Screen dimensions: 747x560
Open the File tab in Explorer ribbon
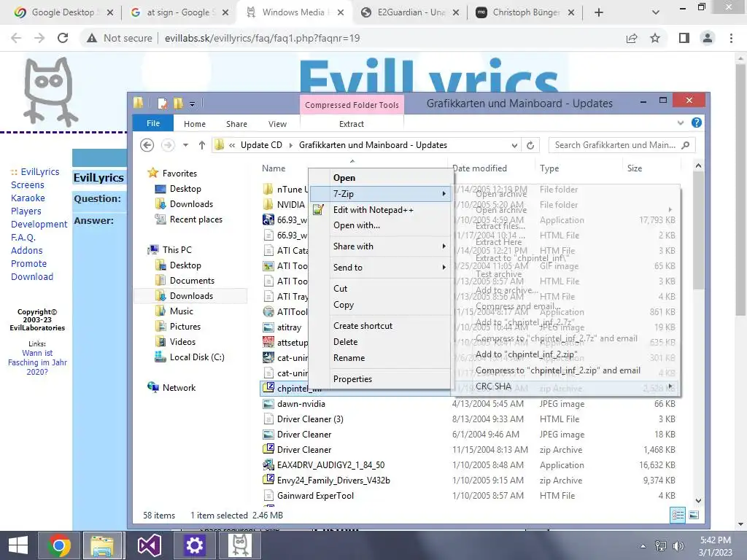(x=153, y=123)
